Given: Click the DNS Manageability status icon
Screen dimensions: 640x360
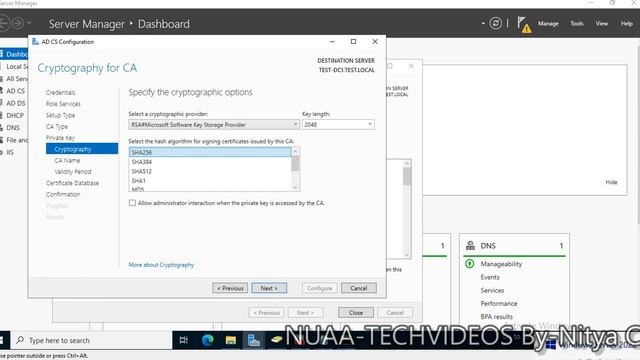Looking at the screenshot, I should (469, 264).
